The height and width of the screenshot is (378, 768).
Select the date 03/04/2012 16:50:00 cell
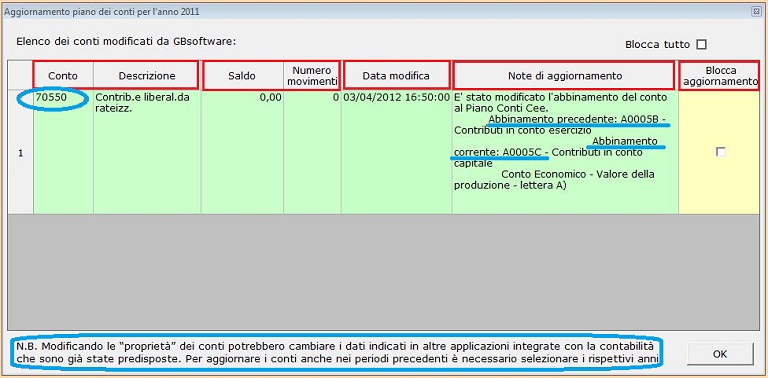[396, 152]
